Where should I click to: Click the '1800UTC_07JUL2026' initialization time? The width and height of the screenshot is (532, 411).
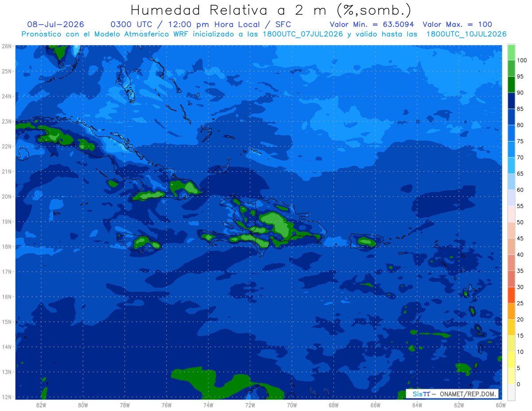pyautogui.click(x=303, y=34)
